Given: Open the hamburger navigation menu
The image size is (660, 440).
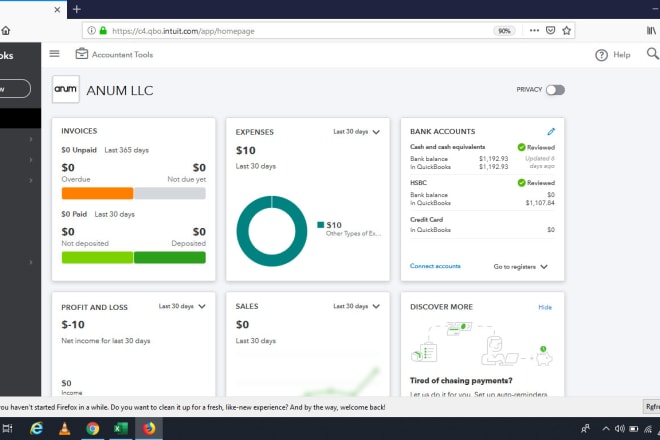Looking at the screenshot, I should point(54,54).
